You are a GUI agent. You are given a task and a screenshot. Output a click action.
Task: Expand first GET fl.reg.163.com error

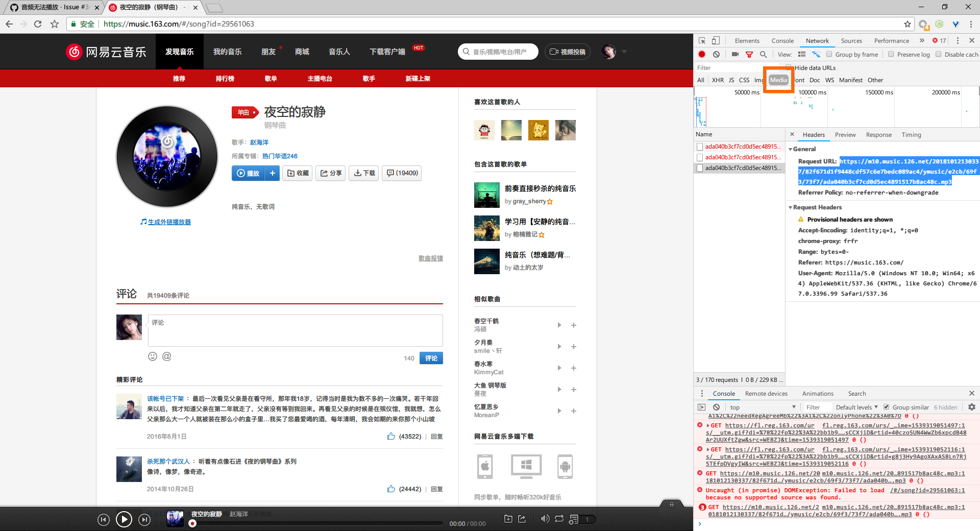click(708, 425)
